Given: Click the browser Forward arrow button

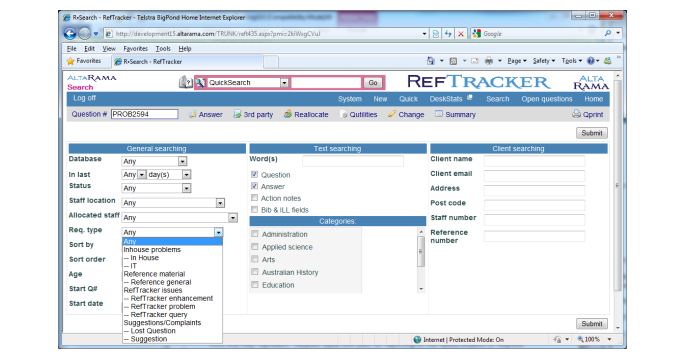Looking at the screenshot, I should coord(84,33).
